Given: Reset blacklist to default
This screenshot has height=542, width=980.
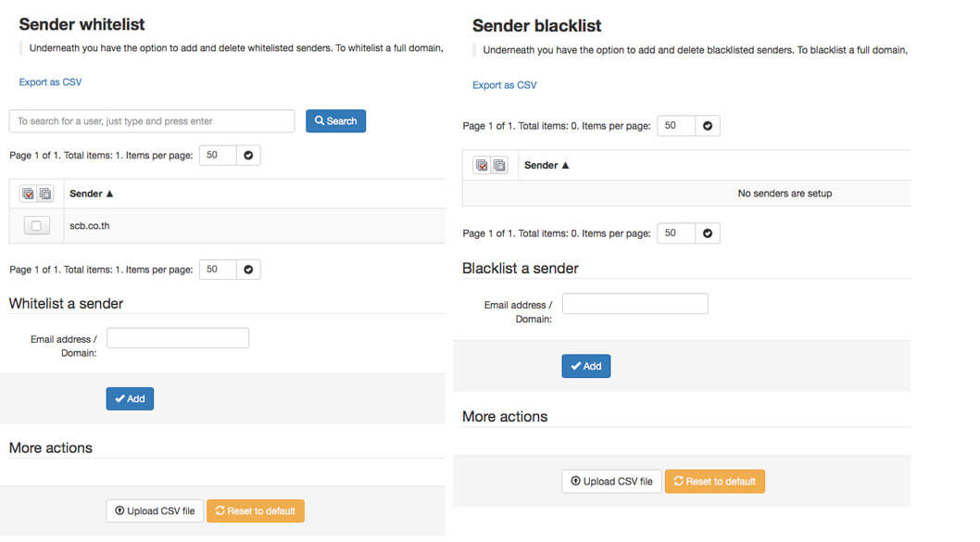Looking at the screenshot, I should [714, 482].
